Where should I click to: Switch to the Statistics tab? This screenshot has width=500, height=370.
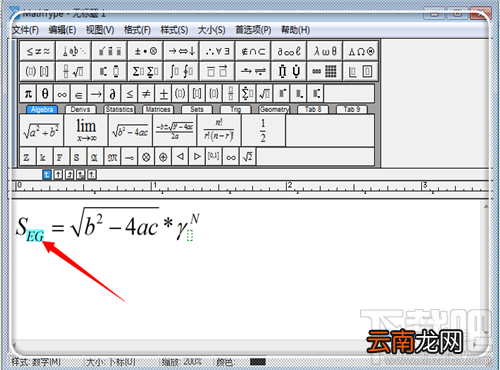point(119,109)
